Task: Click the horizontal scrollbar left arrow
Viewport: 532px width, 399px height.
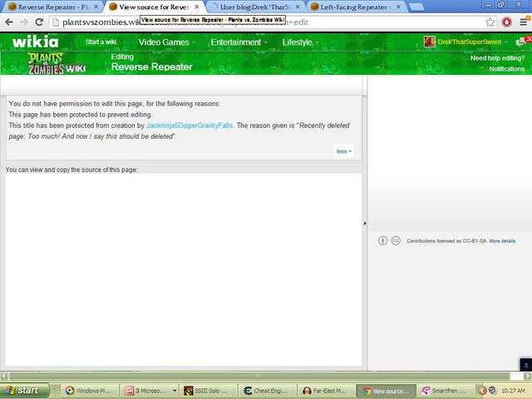Action: 4,376
